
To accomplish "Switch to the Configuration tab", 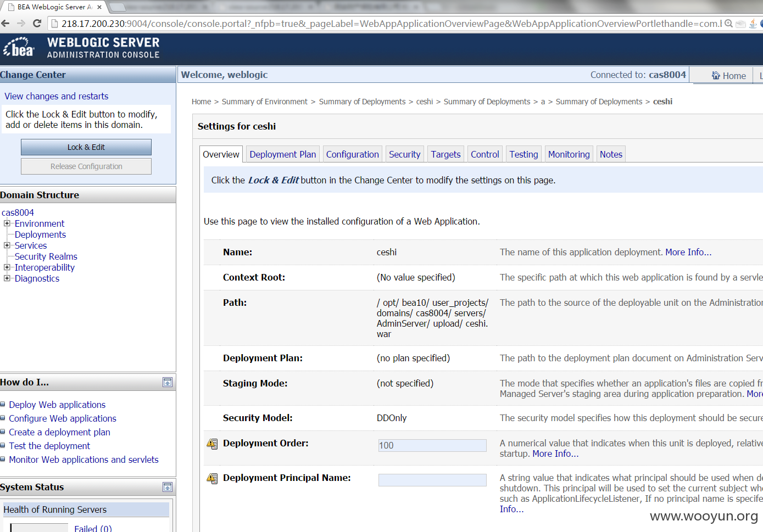I will [x=353, y=154].
